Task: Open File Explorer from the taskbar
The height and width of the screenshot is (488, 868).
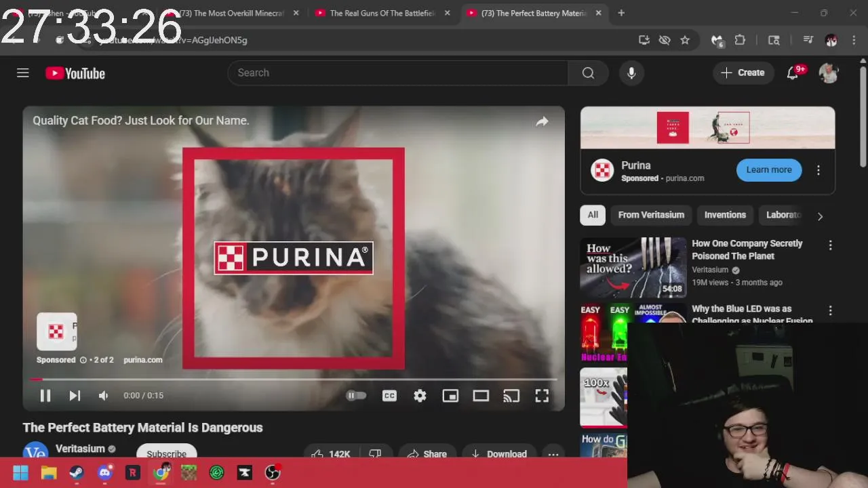Action: [49, 472]
